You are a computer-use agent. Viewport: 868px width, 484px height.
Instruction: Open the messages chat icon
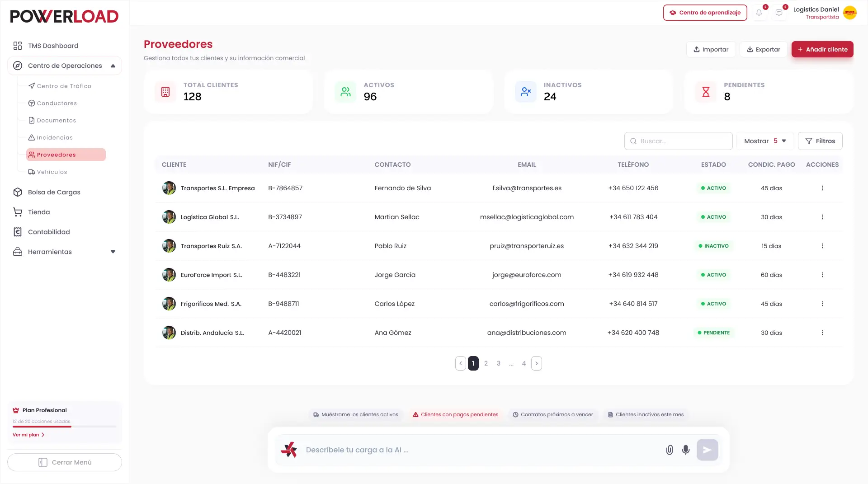779,13
